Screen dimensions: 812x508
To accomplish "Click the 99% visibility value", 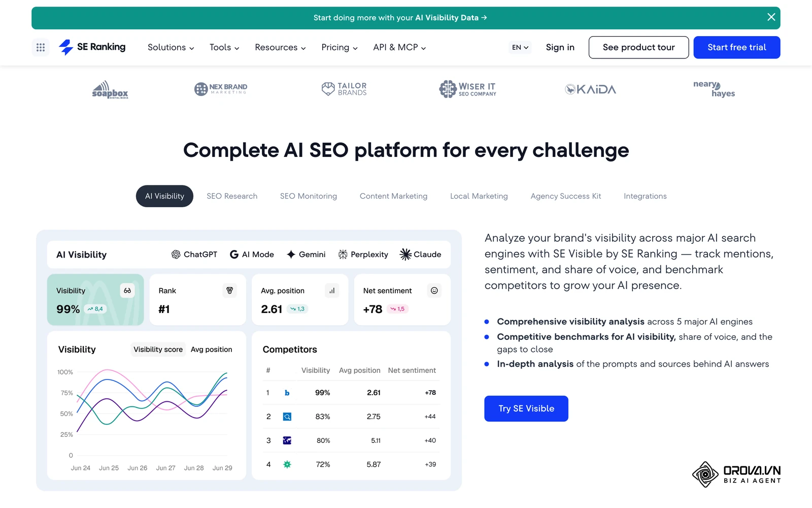I will (68, 309).
